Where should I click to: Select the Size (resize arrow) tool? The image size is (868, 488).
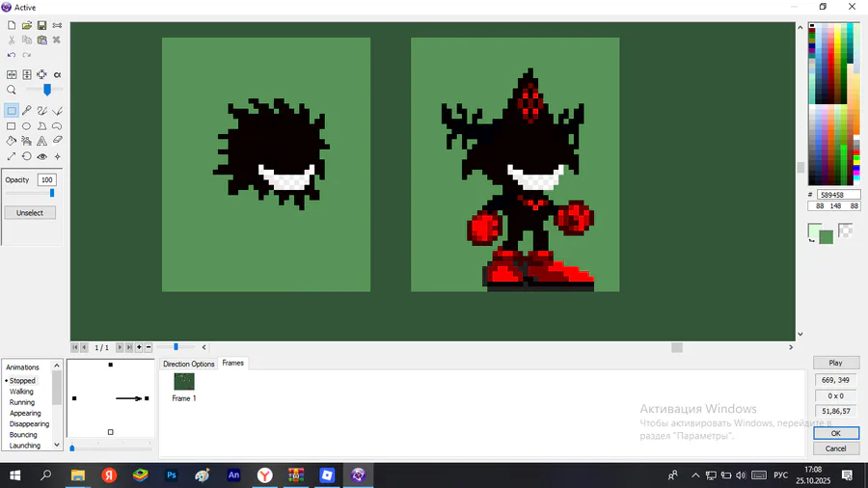[x=11, y=156]
